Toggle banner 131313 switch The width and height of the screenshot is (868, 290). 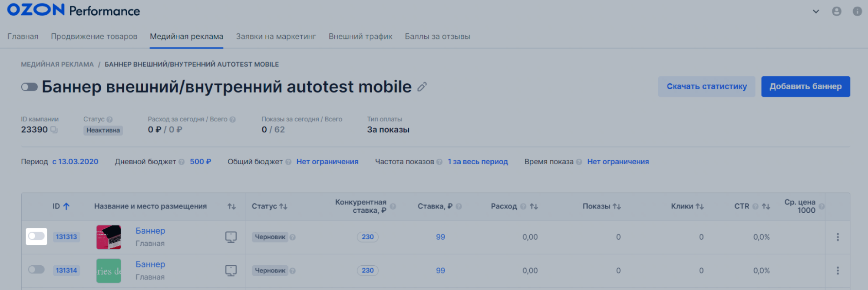(x=36, y=236)
